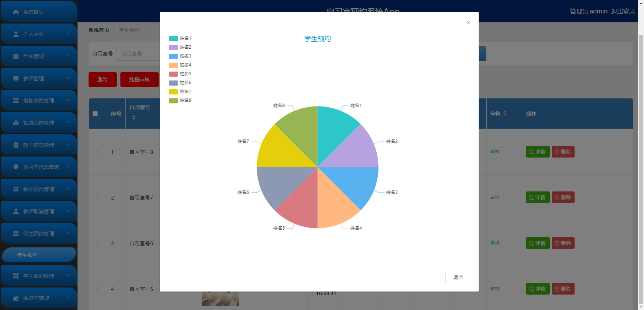Click the sort arrows under 自习室号 header
Screen dimensions: 644x310
[x=134, y=118]
